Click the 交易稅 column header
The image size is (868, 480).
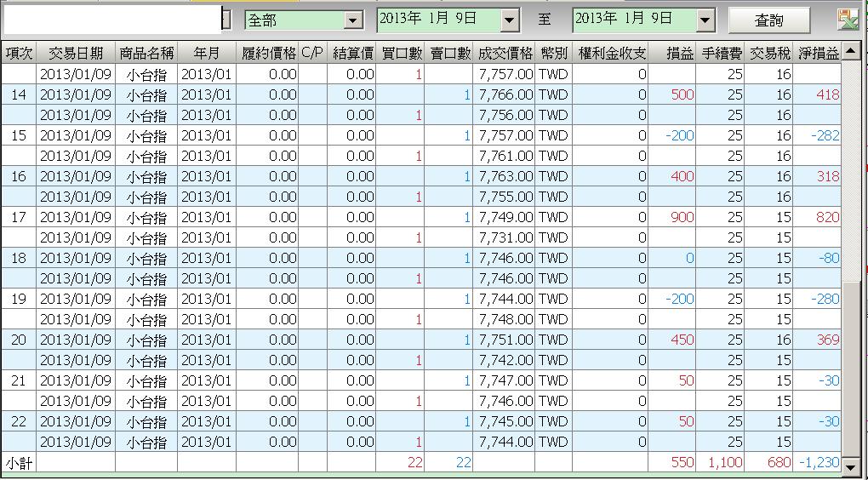point(768,53)
